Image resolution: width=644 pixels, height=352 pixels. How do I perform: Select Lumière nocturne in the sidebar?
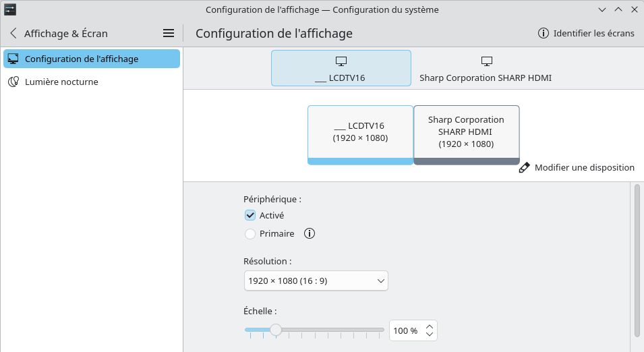pos(61,82)
